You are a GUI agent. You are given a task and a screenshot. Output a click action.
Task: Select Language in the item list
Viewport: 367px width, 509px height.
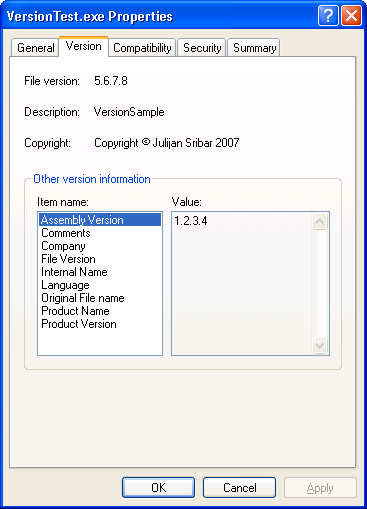pos(100,285)
